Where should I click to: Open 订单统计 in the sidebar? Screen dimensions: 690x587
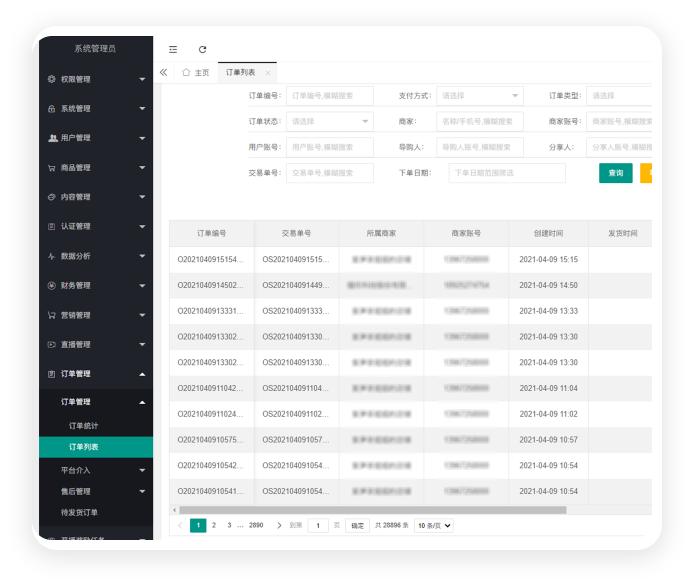pos(84,426)
